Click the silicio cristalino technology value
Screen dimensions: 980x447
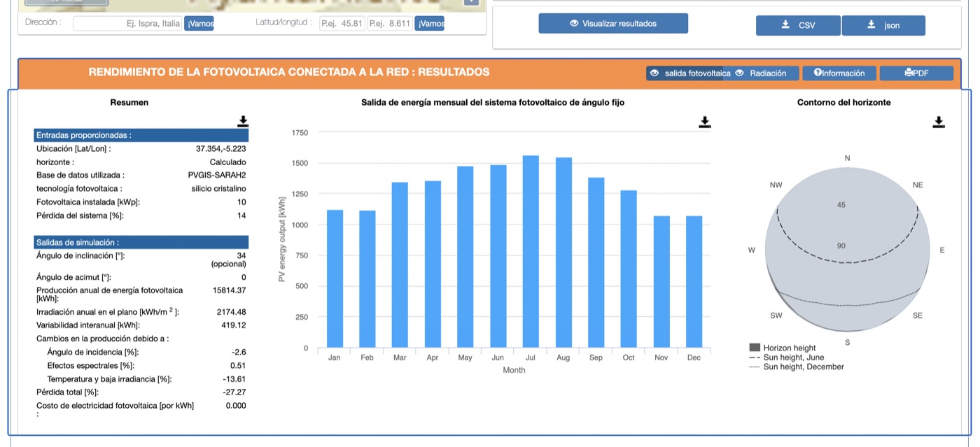219,189
